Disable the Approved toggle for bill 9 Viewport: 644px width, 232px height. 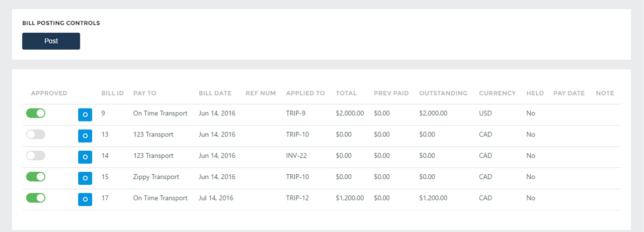point(36,113)
